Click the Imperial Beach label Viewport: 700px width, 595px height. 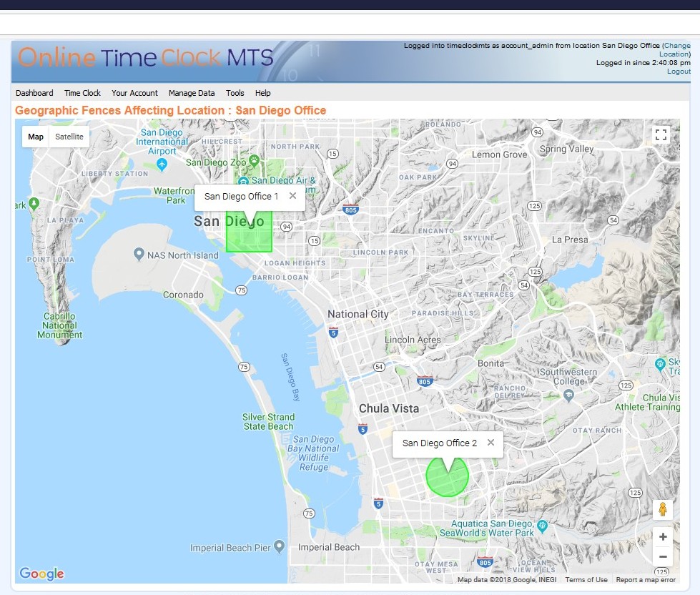(x=329, y=547)
